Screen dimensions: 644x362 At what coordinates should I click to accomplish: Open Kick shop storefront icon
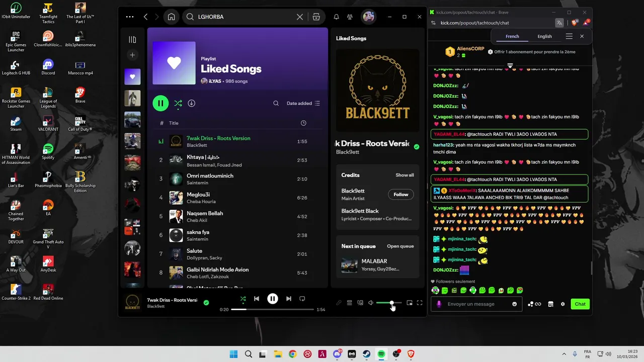pos(550,304)
